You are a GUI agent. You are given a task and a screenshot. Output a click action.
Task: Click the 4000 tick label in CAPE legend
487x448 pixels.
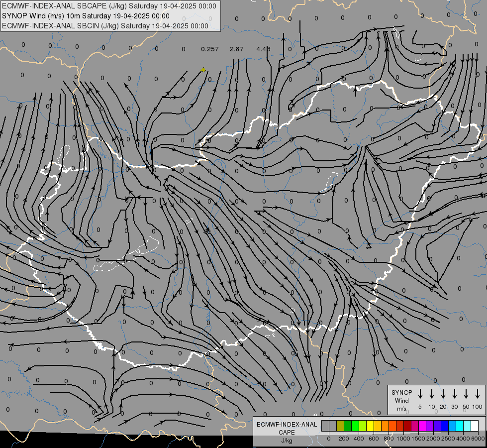click(x=463, y=439)
